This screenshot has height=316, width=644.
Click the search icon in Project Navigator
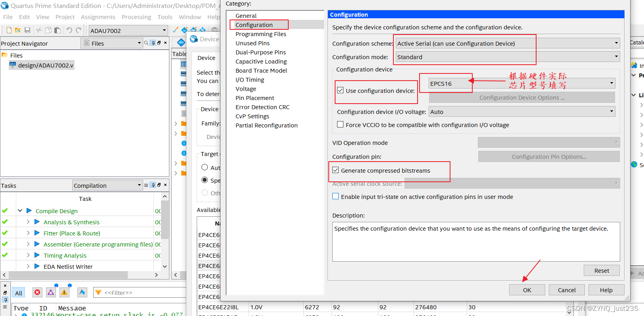(146, 43)
